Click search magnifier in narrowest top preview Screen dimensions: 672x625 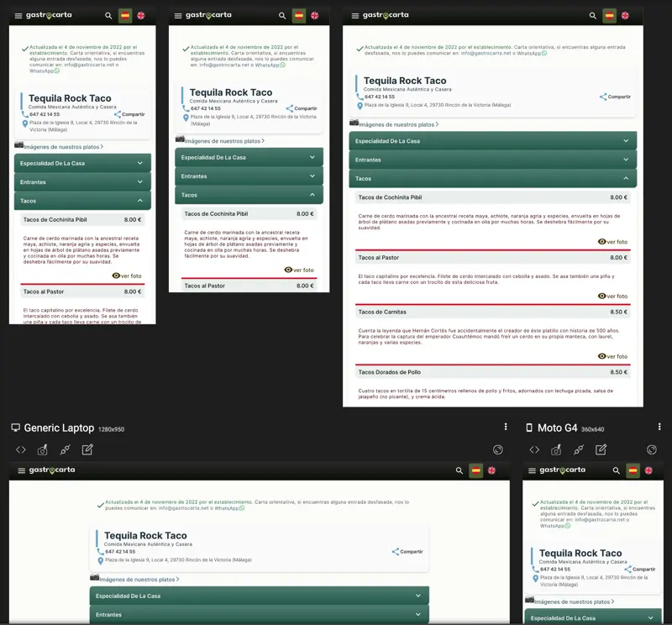[108, 16]
